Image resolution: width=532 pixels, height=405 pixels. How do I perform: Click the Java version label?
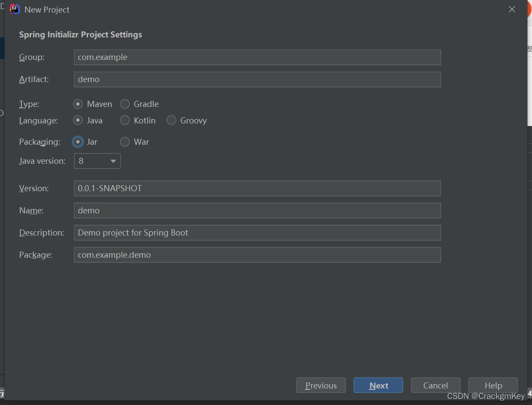point(42,161)
